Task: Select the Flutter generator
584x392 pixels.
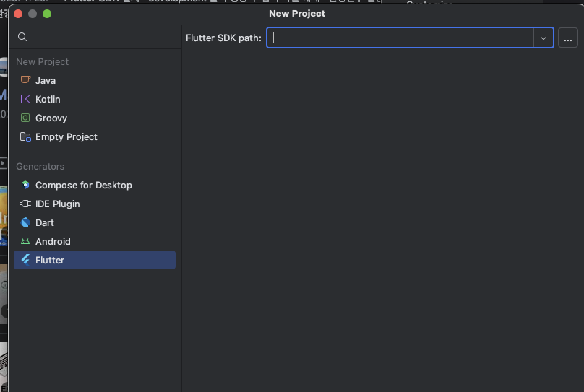Action: 95,260
